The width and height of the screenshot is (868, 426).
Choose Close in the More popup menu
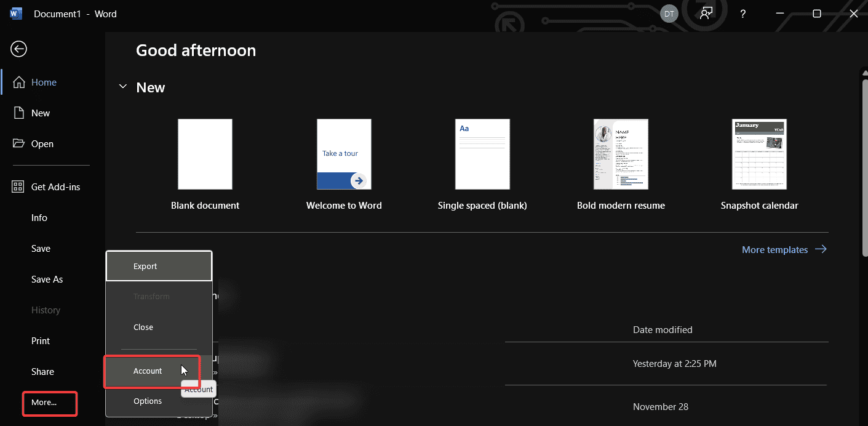(x=159, y=327)
